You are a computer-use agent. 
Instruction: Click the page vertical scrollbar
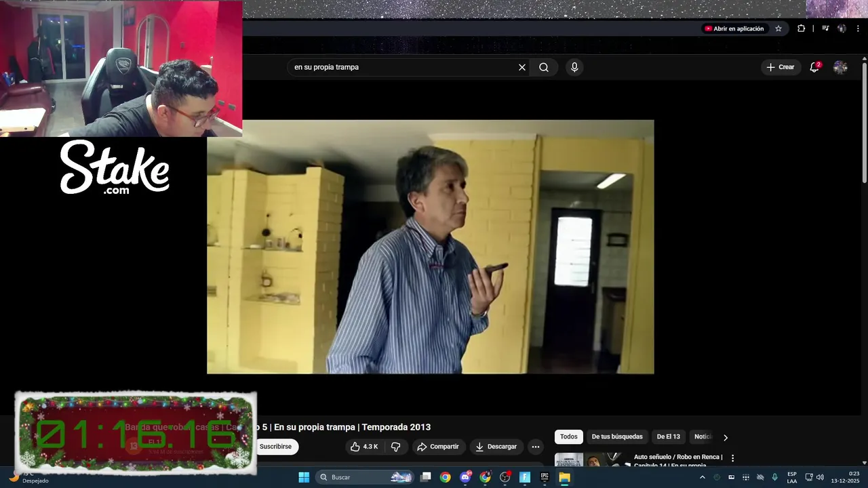click(865, 122)
